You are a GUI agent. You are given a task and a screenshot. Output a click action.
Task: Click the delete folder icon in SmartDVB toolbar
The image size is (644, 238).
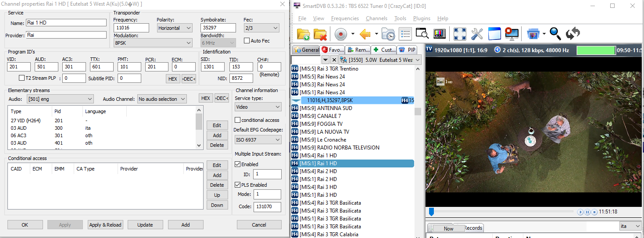click(321, 34)
